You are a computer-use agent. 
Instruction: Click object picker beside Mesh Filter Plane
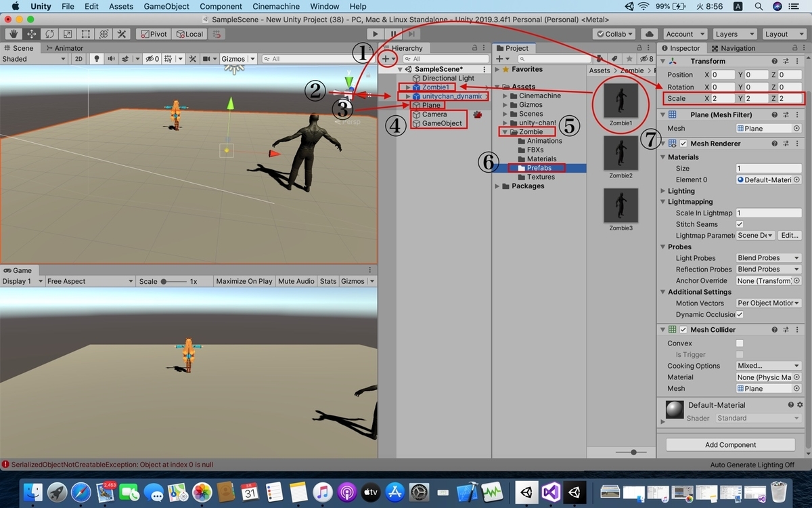coord(796,129)
